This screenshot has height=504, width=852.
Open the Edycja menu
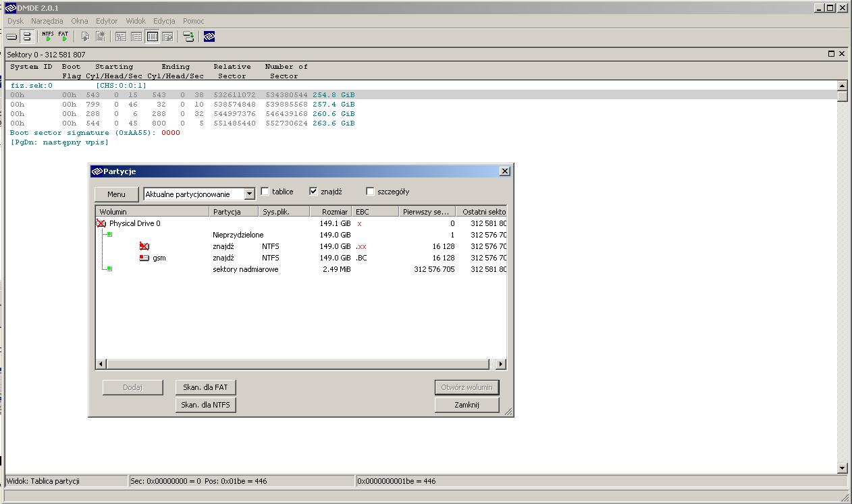pos(164,21)
